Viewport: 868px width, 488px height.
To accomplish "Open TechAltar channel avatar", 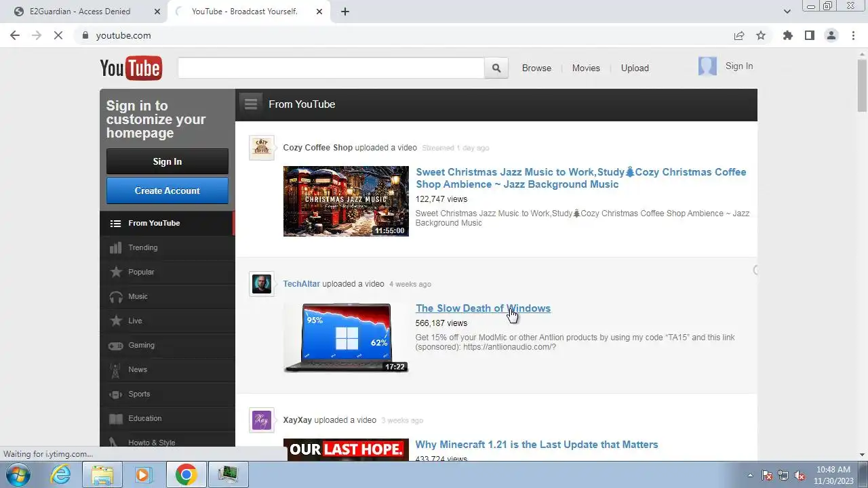I will (x=262, y=283).
